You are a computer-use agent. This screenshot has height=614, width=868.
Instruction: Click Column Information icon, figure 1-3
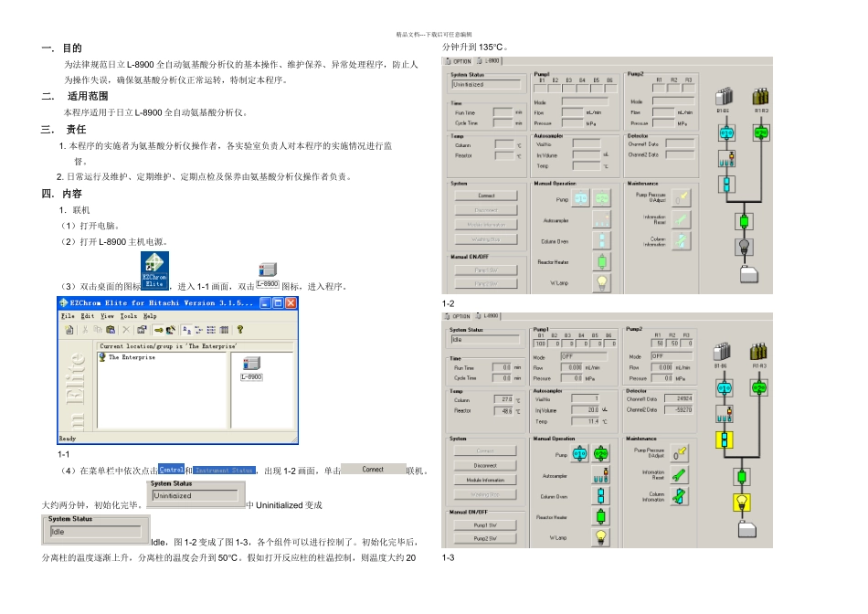click(680, 495)
